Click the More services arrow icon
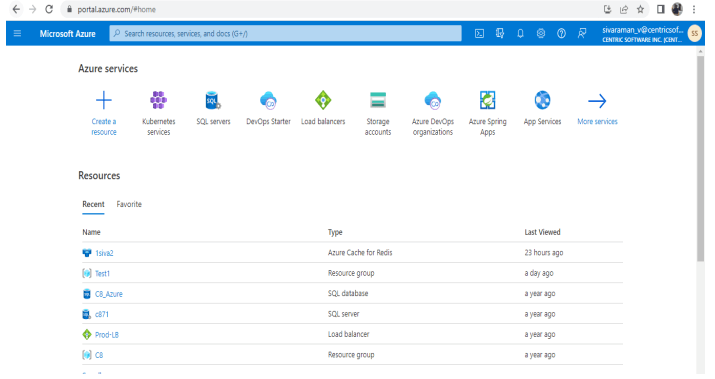 [597, 101]
